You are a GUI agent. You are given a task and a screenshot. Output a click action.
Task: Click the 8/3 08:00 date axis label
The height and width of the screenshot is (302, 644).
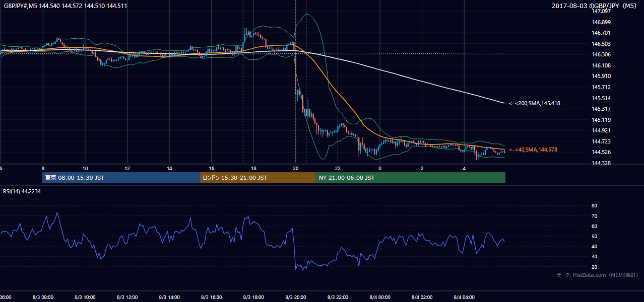coord(43,297)
